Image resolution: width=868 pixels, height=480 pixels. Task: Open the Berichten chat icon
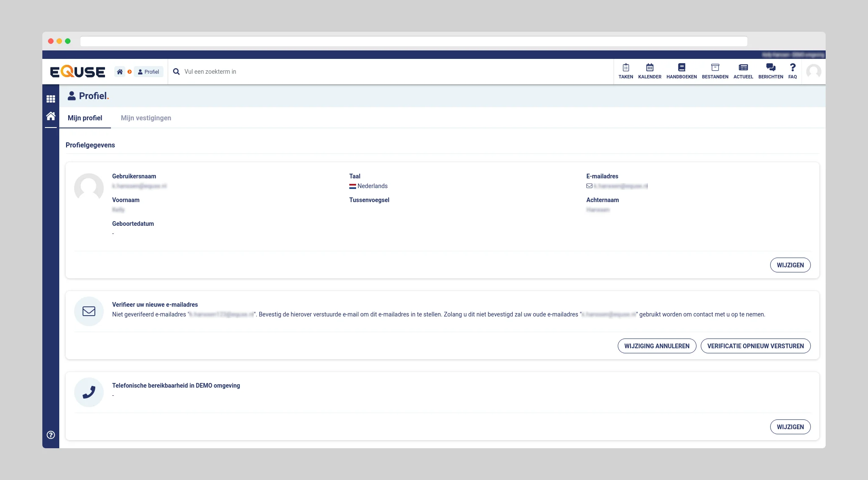(771, 71)
